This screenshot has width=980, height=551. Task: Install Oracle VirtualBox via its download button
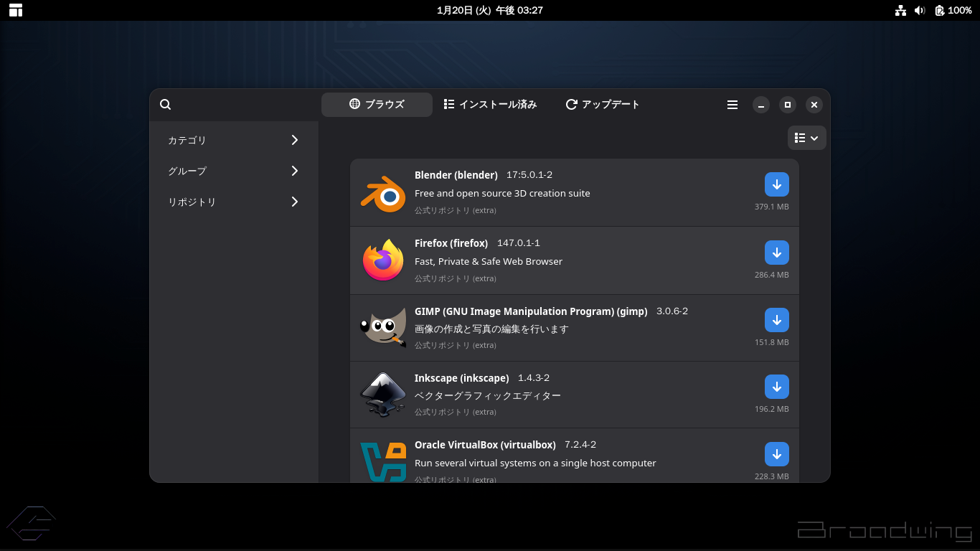pyautogui.click(x=777, y=454)
